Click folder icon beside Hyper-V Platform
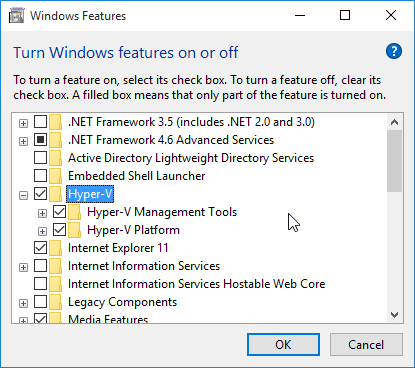This screenshot has width=415, height=368. pos(74,230)
